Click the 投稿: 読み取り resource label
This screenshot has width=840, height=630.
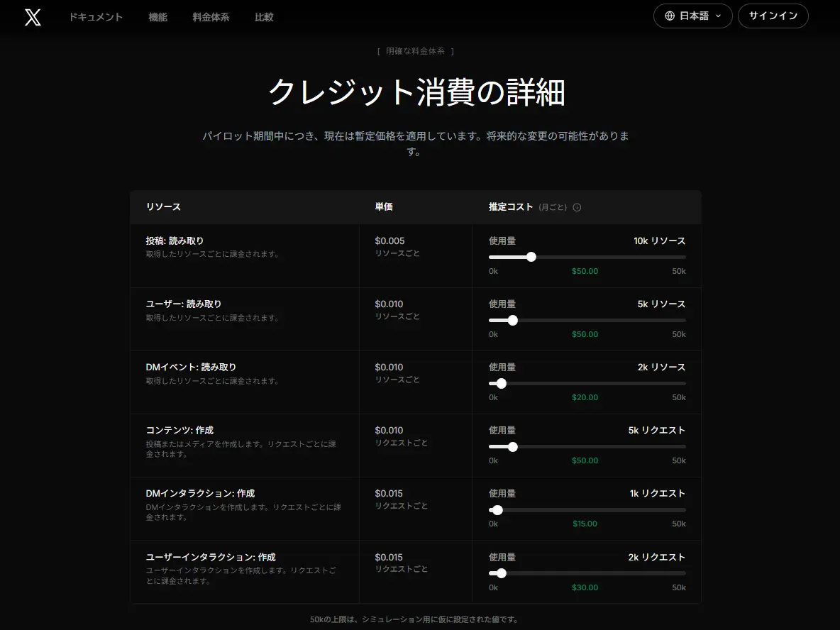pyautogui.click(x=175, y=241)
